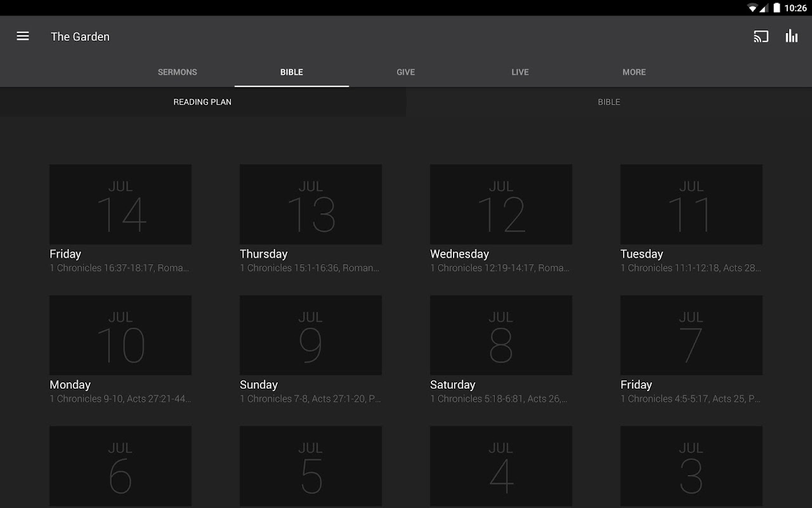This screenshot has height=508, width=812.
Task: Open the Give tab
Action: tap(406, 72)
